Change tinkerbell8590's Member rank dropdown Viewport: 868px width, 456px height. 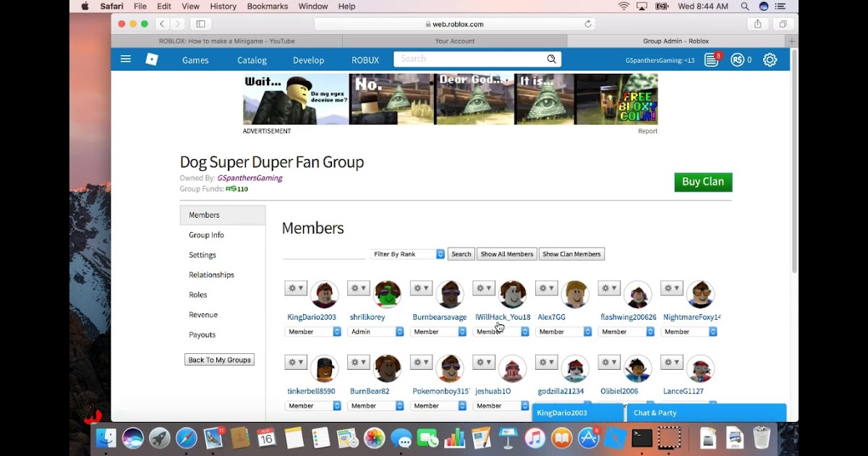point(313,406)
